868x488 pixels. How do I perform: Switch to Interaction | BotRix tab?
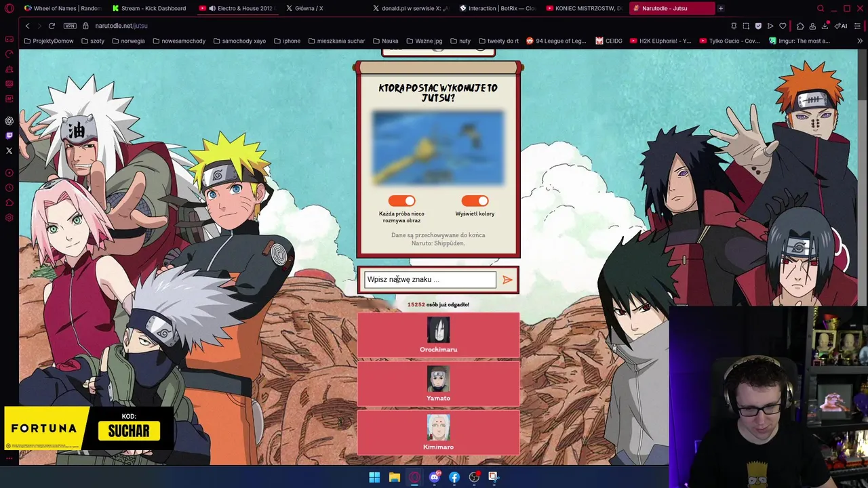point(497,8)
